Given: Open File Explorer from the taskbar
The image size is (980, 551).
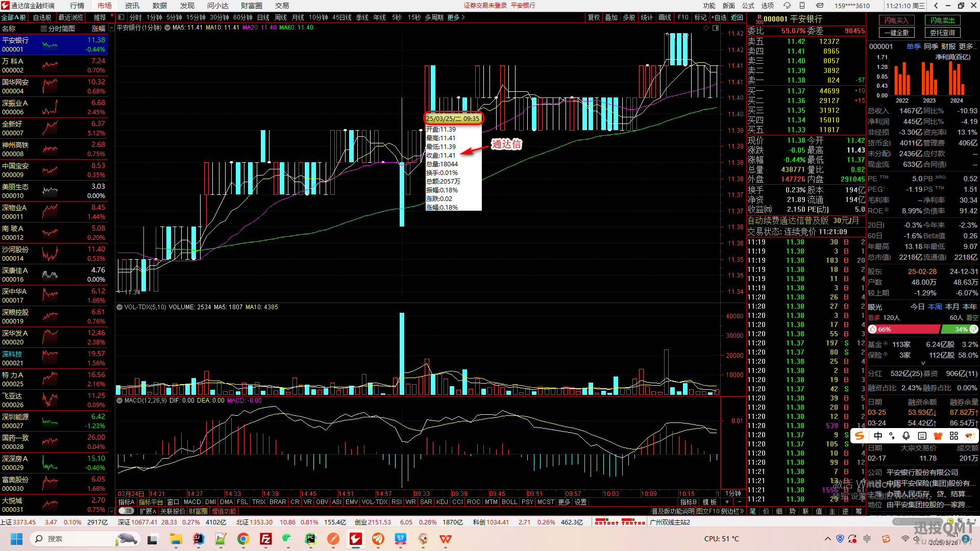Looking at the screenshot, I should coord(176,539).
